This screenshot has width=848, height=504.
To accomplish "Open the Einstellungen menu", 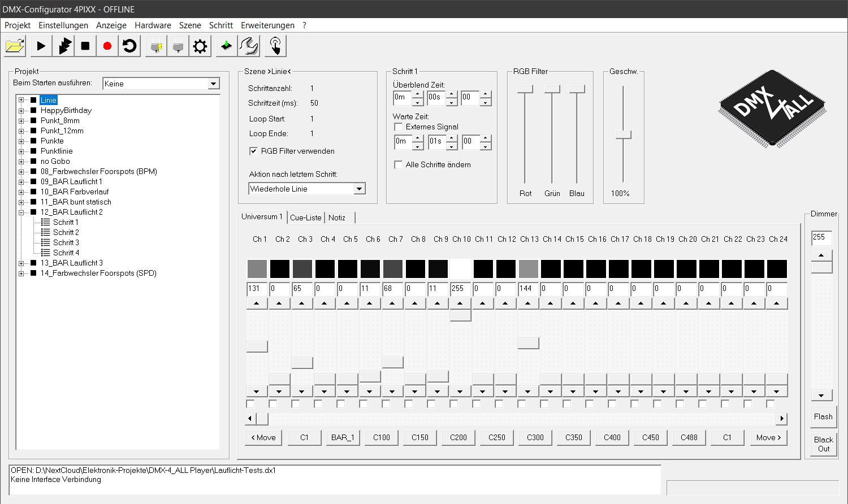I will [x=63, y=25].
